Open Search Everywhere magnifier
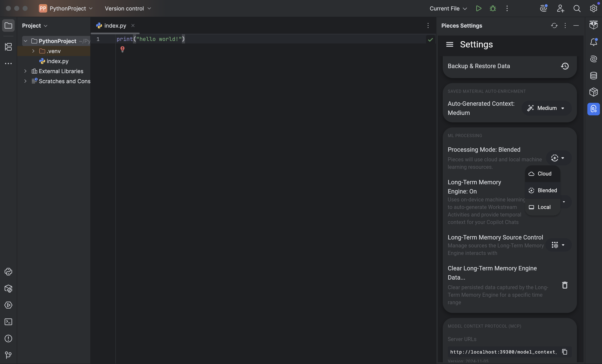602x364 pixels. tap(577, 8)
